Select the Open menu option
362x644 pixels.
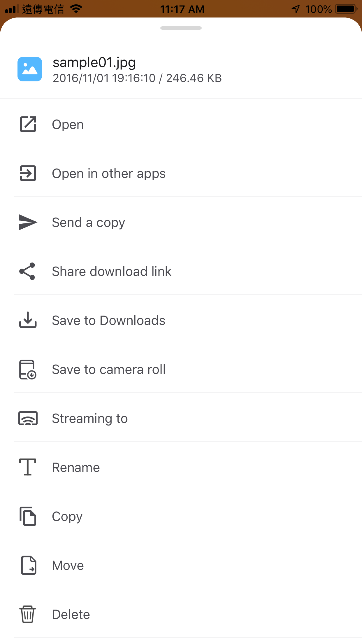(68, 125)
